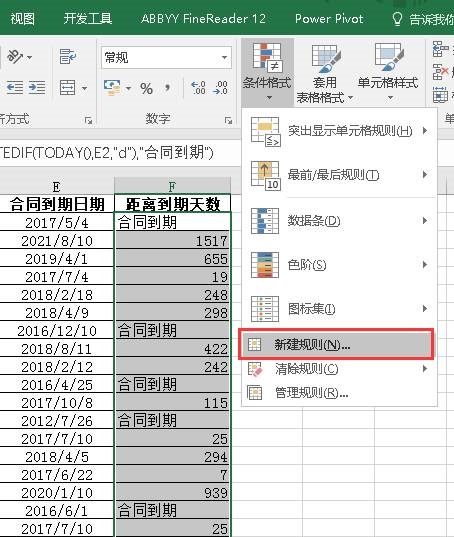Click the decrease decimal icon
The height and width of the screenshot is (537, 454).
pos(220,88)
